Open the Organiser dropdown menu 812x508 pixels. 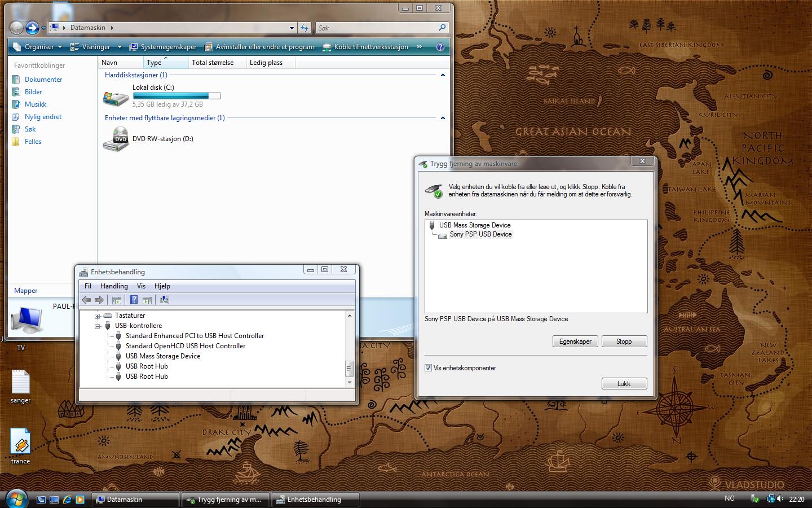coord(39,47)
